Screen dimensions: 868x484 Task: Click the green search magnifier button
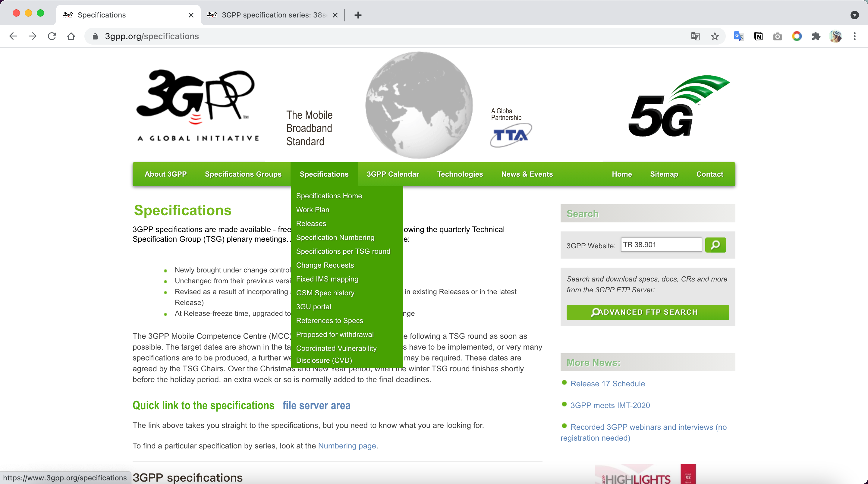point(715,245)
